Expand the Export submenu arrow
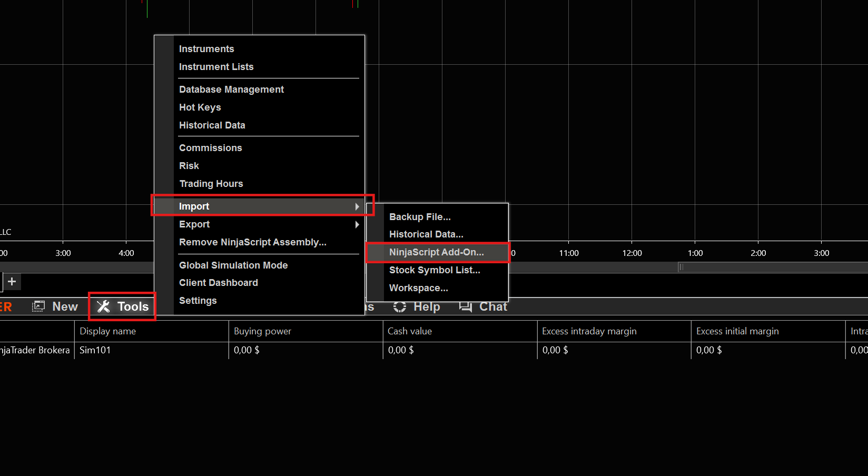The width and height of the screenshot is (868, 476). (357, 224)
